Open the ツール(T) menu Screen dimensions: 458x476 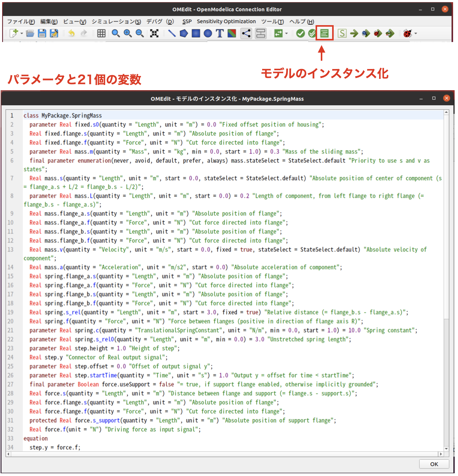(x=273, y=21)
